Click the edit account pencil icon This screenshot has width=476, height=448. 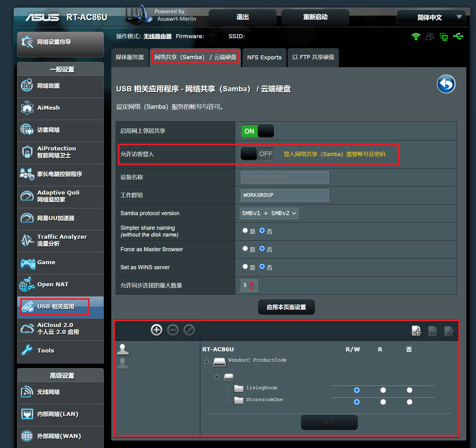(189, 330)
